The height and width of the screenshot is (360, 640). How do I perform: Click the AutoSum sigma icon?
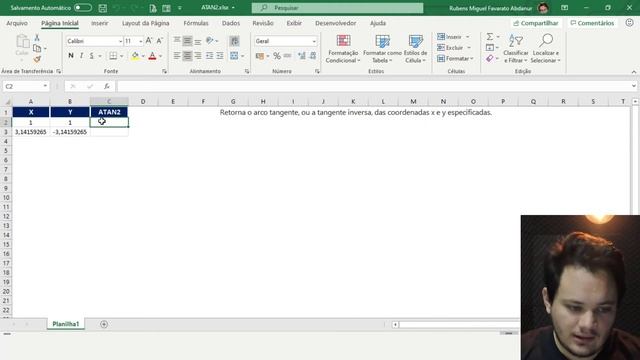click(490, 37)
